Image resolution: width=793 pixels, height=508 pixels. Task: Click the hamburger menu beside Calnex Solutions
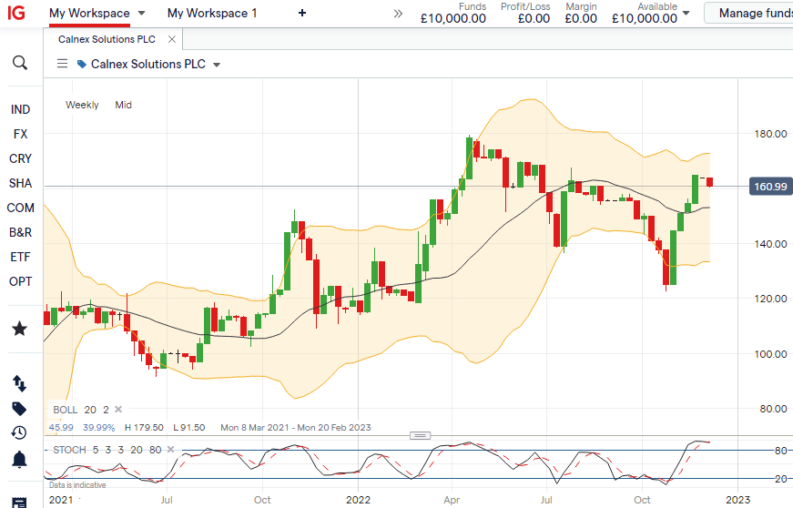point(62,64)
